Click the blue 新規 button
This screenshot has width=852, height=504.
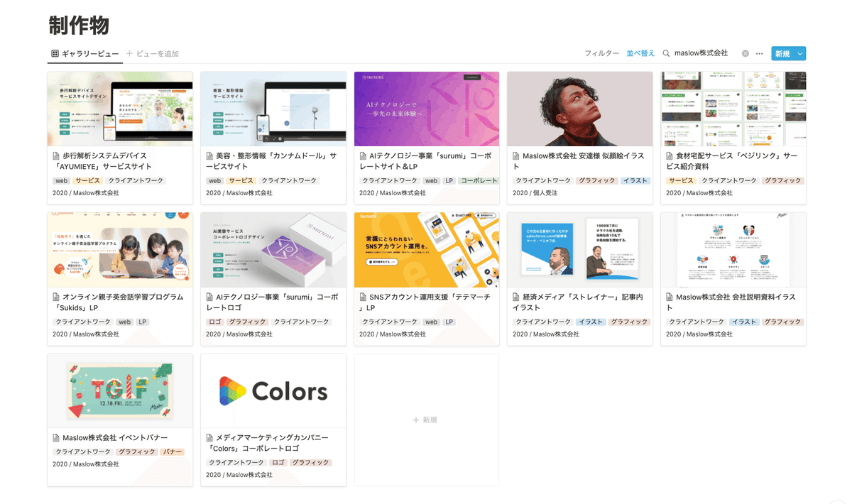[782, 53]
